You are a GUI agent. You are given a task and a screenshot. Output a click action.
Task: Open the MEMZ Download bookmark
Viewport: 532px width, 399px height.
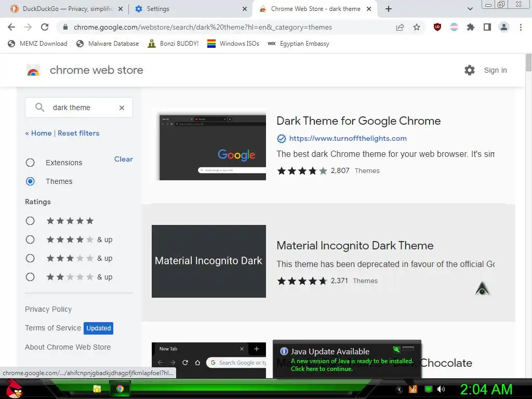point(37,44)
